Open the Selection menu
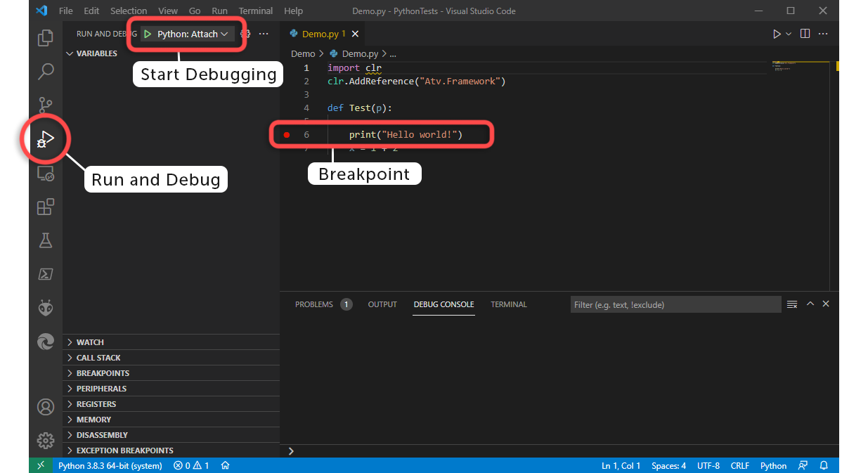868x473 pixels. pos(129,11)
